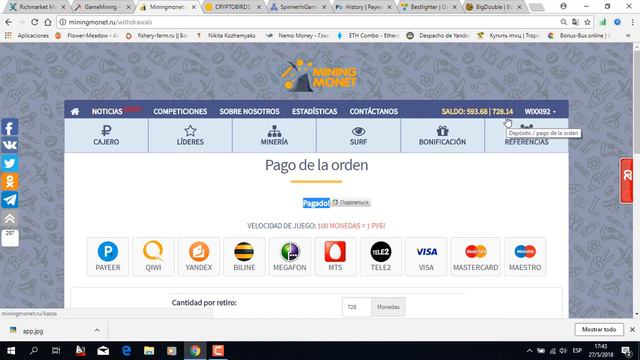Screen dimensions: 640x360
Task: Switch to the CRYPTOBIRDS browser tab
Action: [233, 7]
